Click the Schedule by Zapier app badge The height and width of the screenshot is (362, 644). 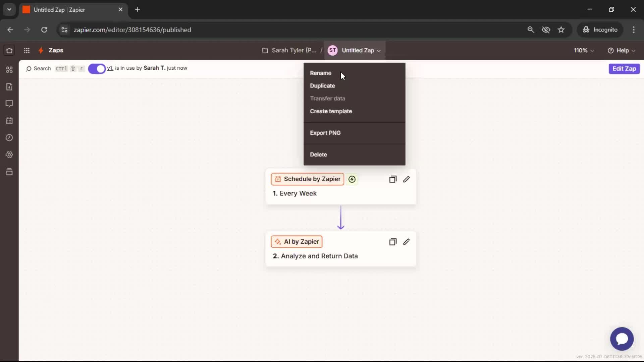308,179
